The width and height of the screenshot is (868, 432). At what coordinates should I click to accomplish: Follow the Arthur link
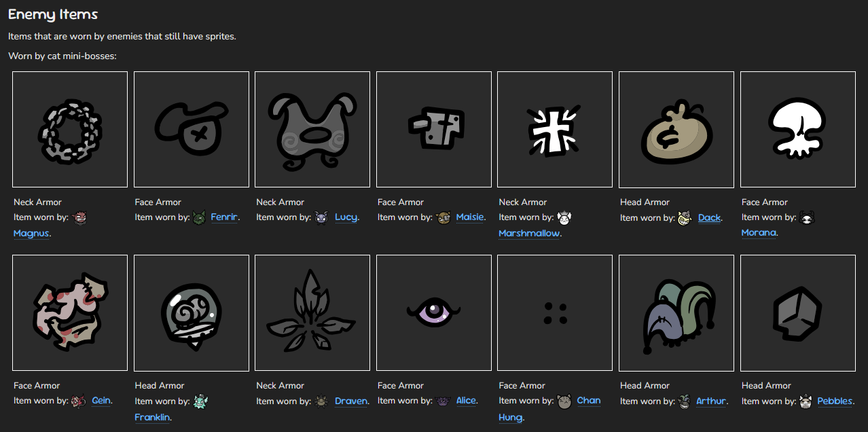coord(711,401)
